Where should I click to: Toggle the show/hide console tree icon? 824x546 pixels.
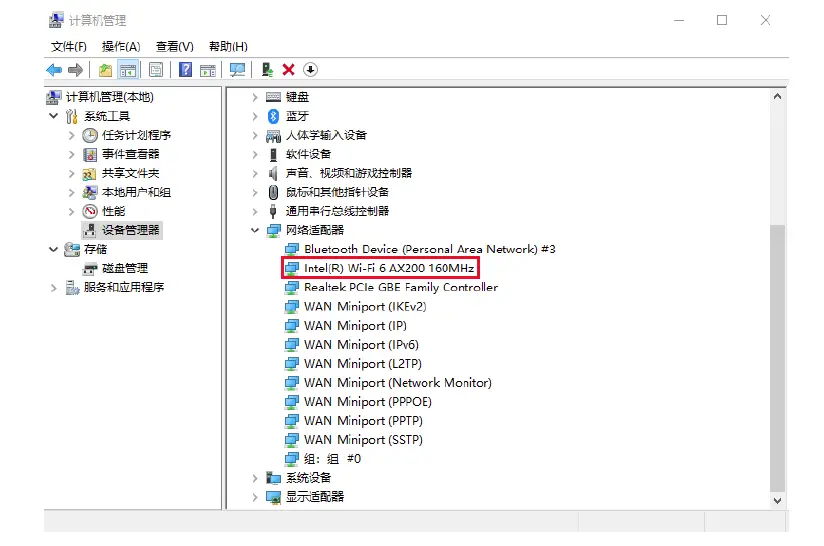point(128,69)
